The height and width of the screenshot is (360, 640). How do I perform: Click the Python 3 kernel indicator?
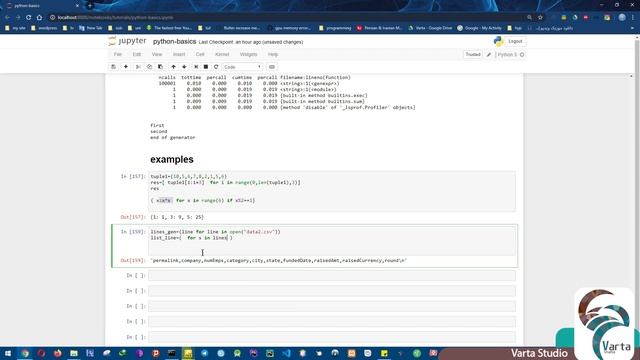coord(511,54)
